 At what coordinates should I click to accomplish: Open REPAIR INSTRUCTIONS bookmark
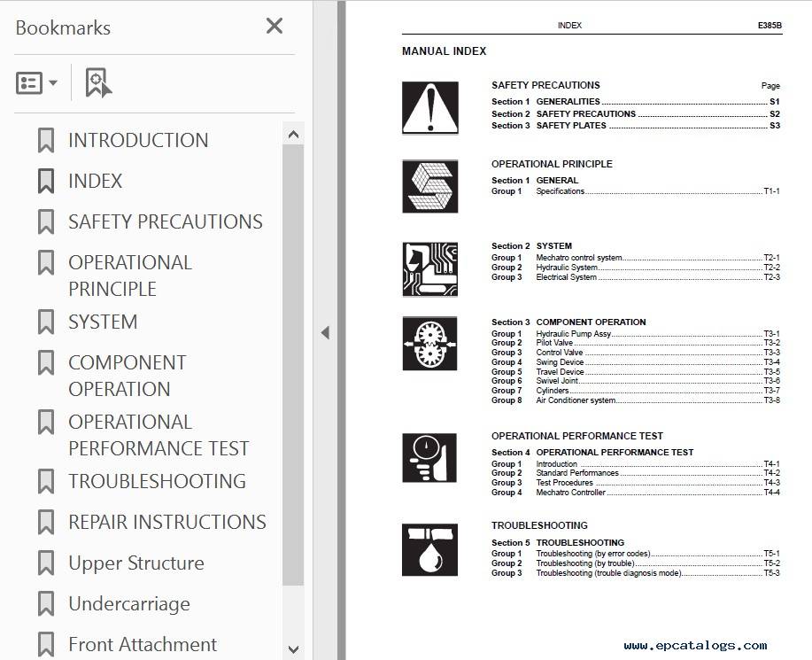coord(167,522)
